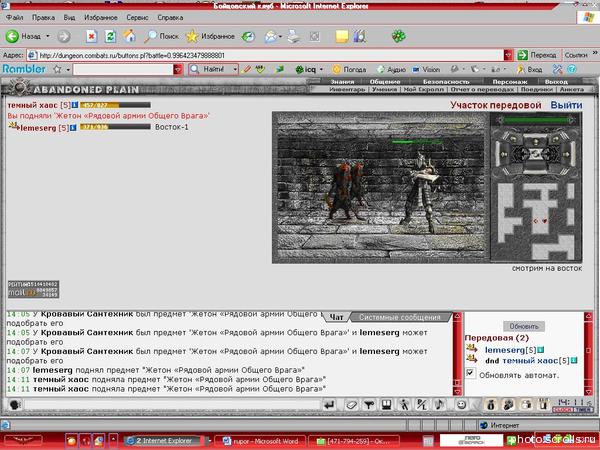Viewport: 600px width, 450px height.
Task: Clear chat with eraser icon
Action: point(351,404)
